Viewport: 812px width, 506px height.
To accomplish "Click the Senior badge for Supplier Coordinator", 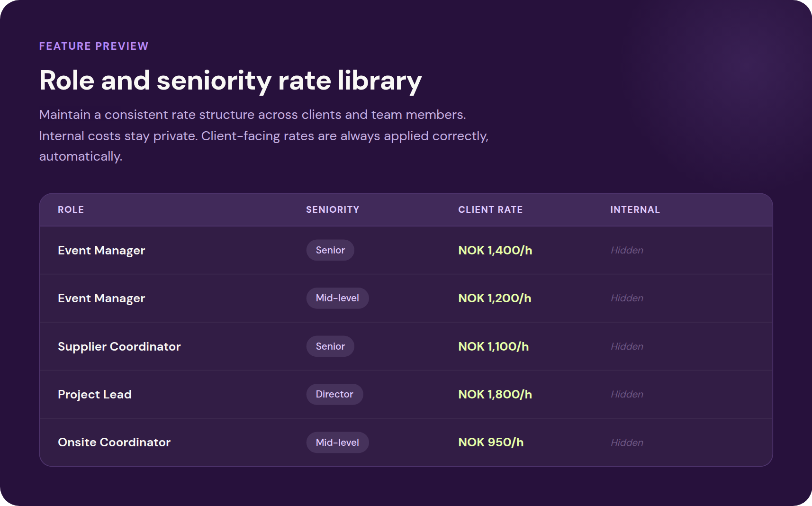I will point(330,346).
